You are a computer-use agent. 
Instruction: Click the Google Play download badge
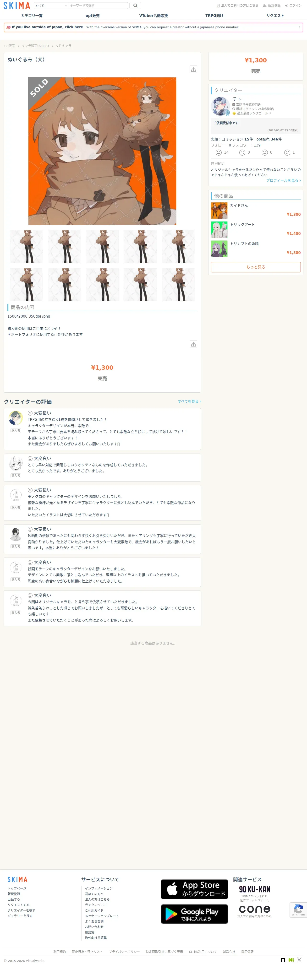point(194,914)
